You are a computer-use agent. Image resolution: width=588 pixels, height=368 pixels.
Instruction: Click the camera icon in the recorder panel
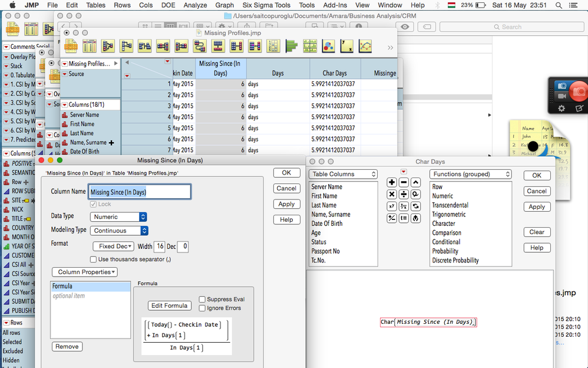pos(561,86)
